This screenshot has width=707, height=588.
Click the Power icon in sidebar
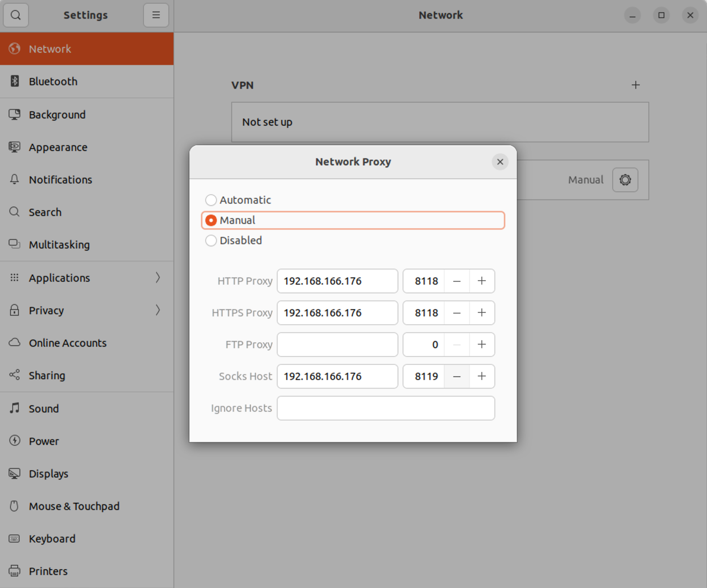[x=14, y=441]
